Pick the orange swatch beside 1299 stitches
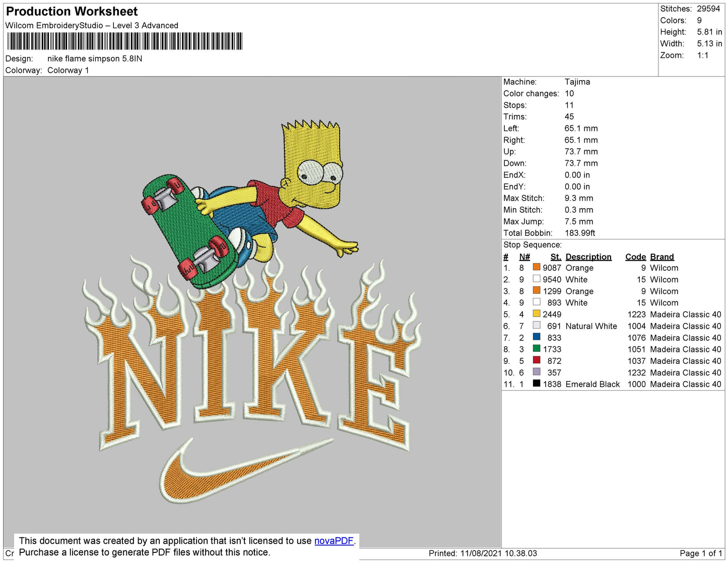Screen dimensions: 728x563 (537, 291)
